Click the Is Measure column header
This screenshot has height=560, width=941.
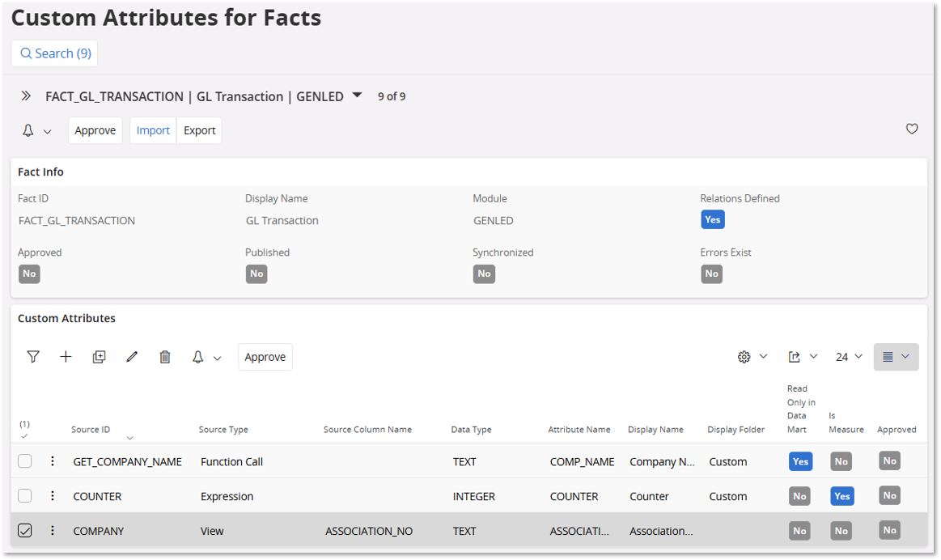[846, 422]
